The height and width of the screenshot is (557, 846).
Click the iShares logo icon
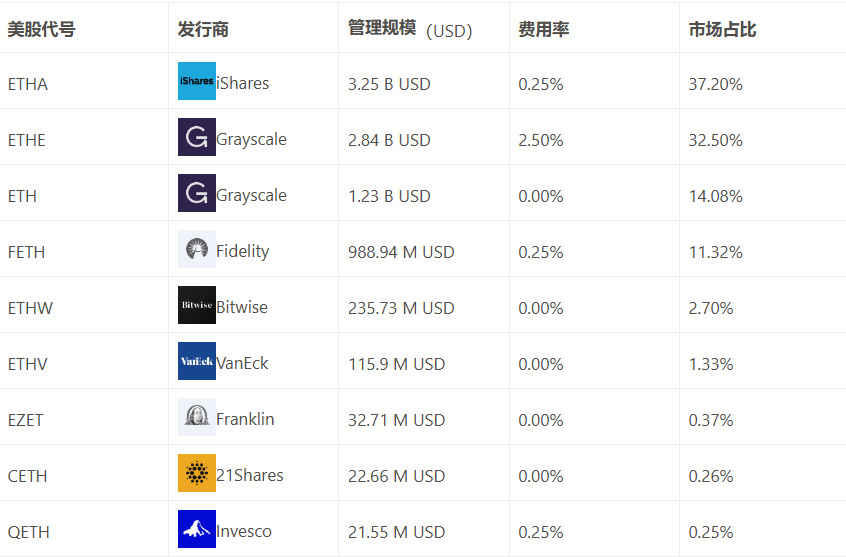197,81
